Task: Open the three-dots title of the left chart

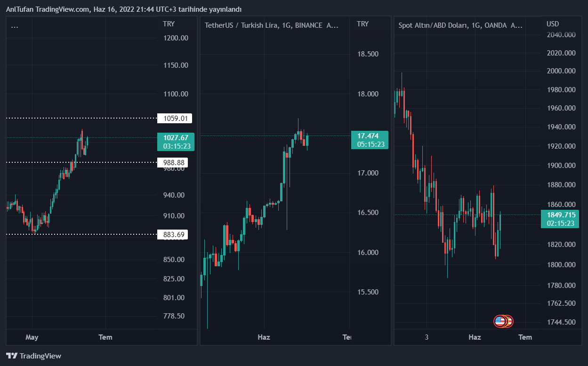Action: 15,25
